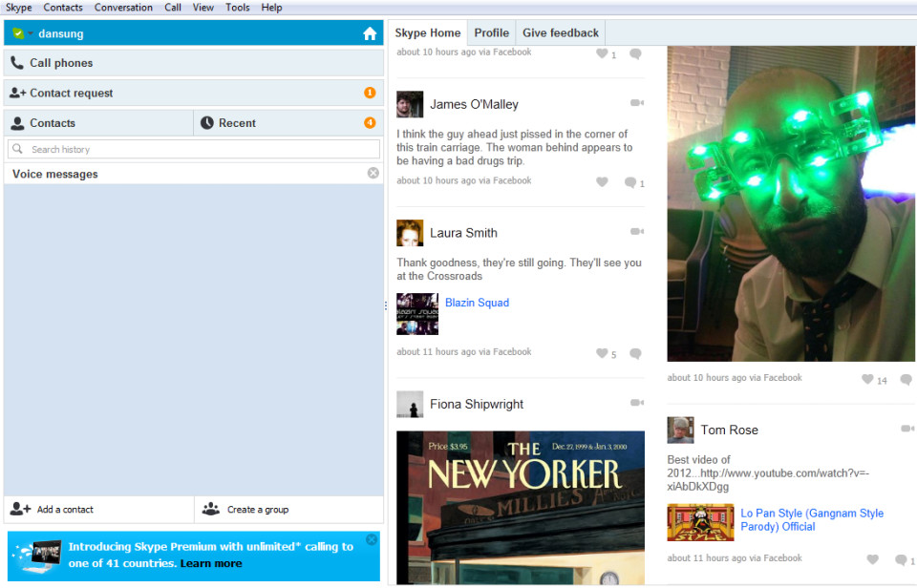This screenshot has height=588, width=917.
Task: Click Create a group
Action: 288,510
